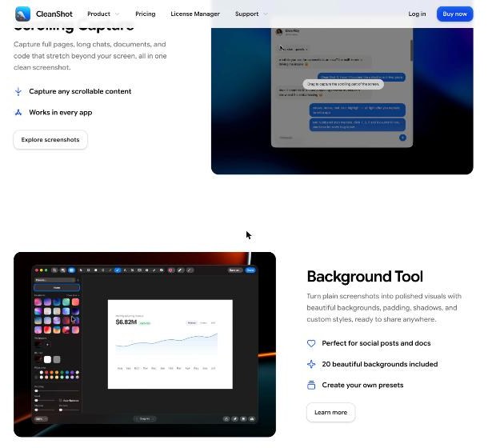Click the Background Tool demo preview
The height and width of the screenshot is (448, 492).
pos(145,344)
